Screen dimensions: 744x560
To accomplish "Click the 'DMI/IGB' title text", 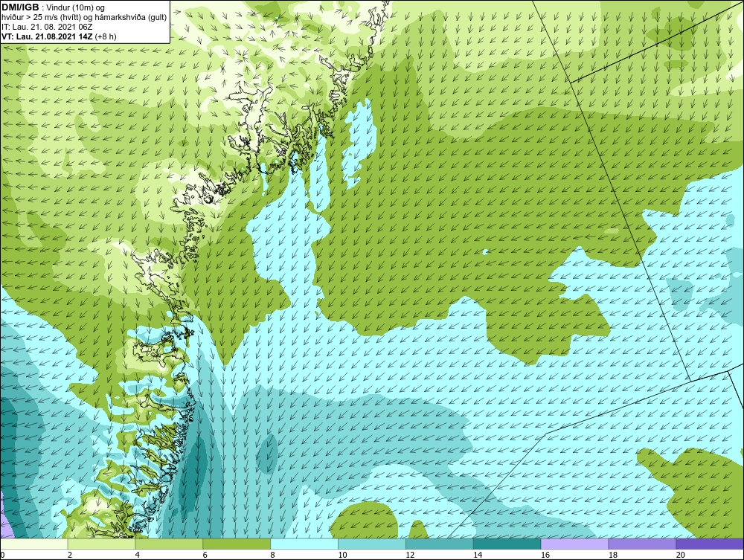I will [20, 7].
